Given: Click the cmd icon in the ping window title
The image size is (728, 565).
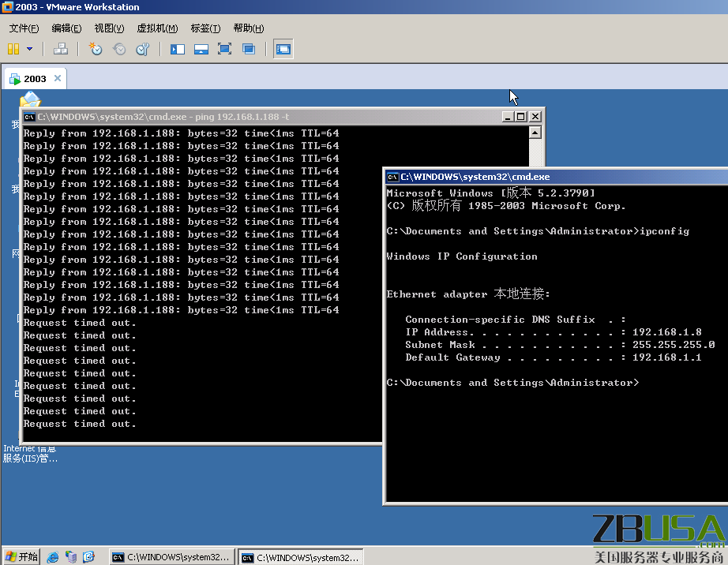Looking at the screenshot, I should (30, 117).
